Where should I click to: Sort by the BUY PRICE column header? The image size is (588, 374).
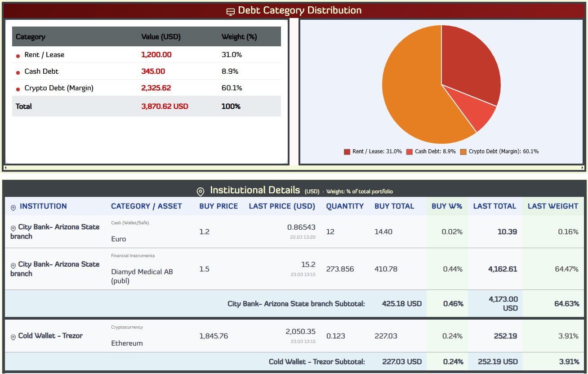[x=218, y=206]
